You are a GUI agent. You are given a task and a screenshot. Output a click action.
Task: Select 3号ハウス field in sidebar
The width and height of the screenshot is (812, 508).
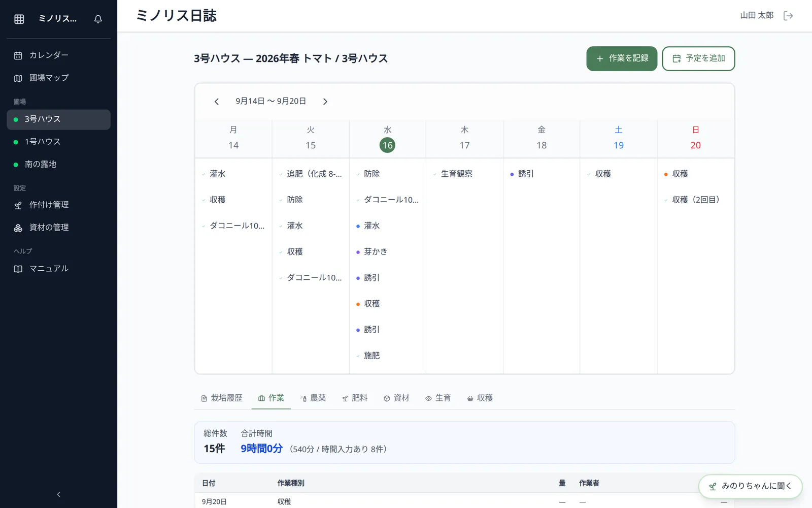[x=58, y=119]
